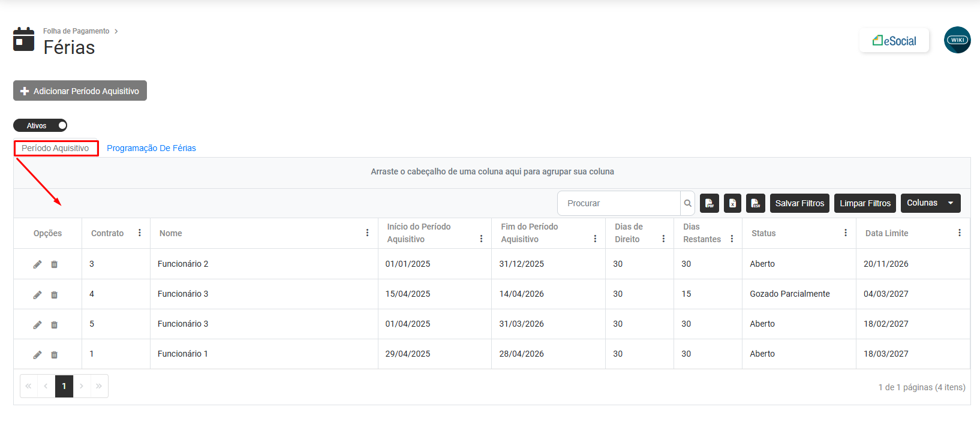Select the Período Aquisitivo tab

click(55, 148)
